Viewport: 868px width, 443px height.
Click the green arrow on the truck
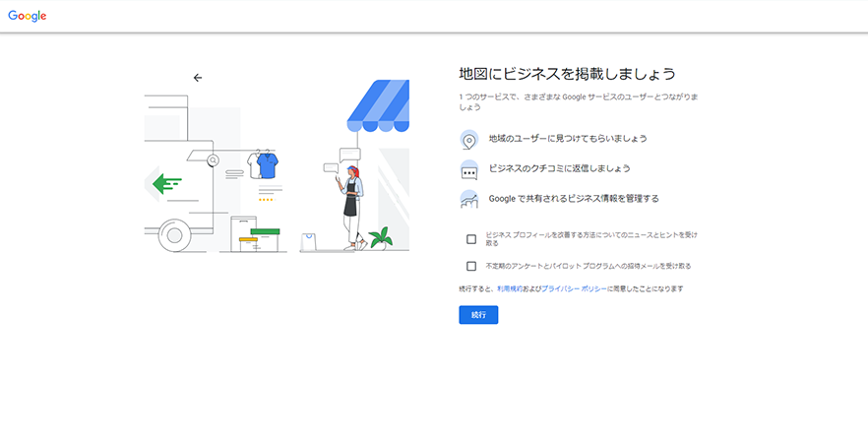167,183
